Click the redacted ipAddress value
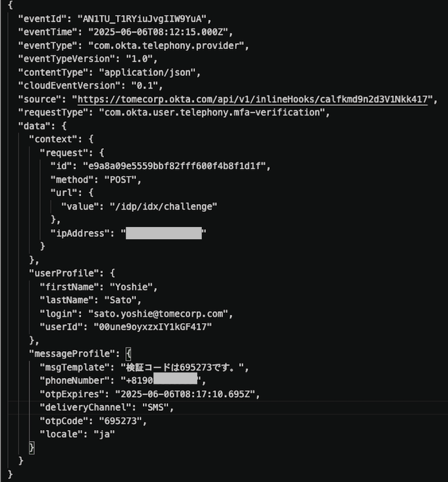Screen dimensions: 448x482 pos(164,233)
